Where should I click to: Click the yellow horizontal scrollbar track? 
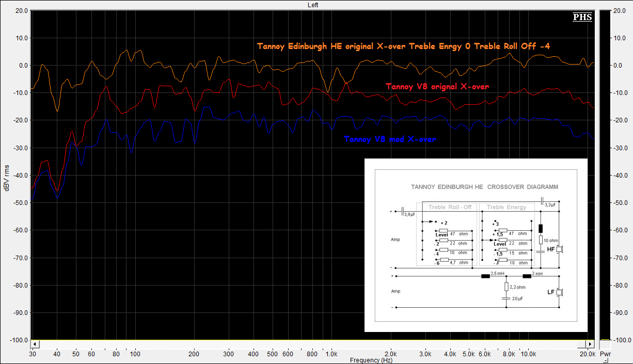click(x=310, y=344)
